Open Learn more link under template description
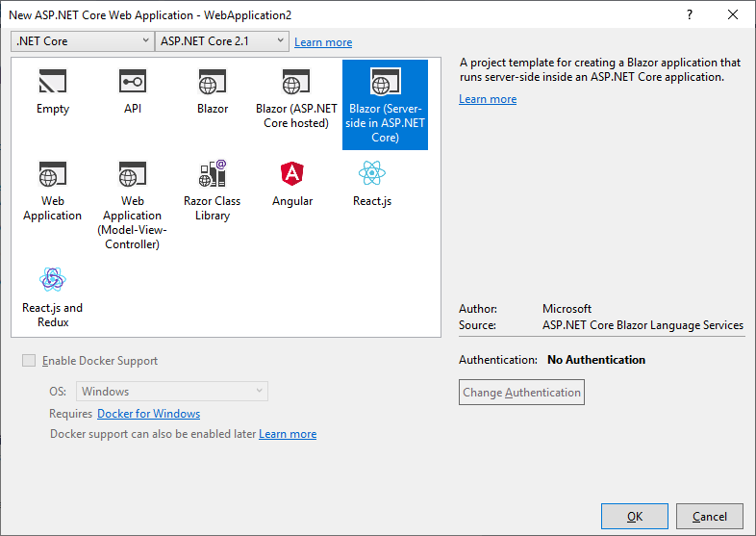Viewport: 756px width, 536px height. (x=488, y=99)
